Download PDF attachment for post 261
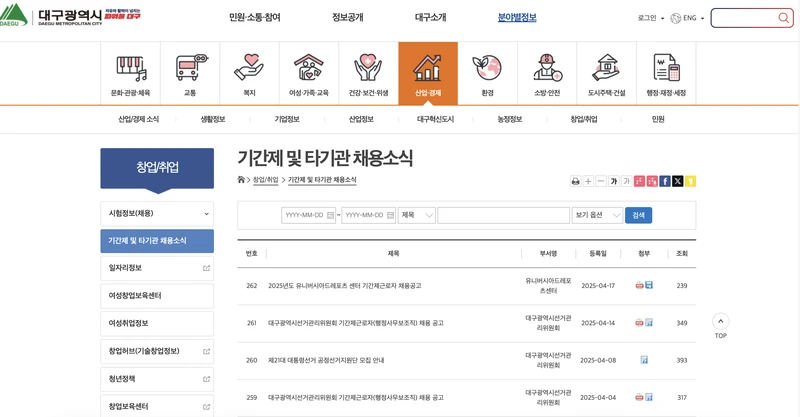800x417 pixels. [639, 323]
